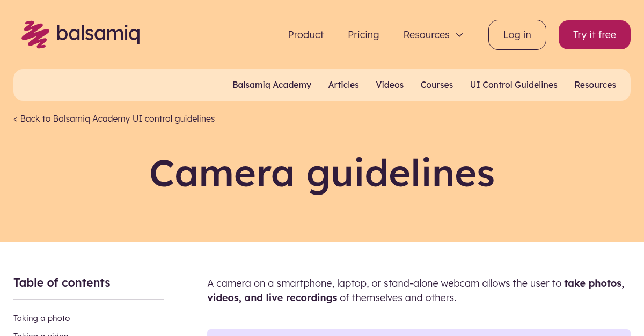Follow the Back to UI control guidelines breadcrumb

pos(114,118)
